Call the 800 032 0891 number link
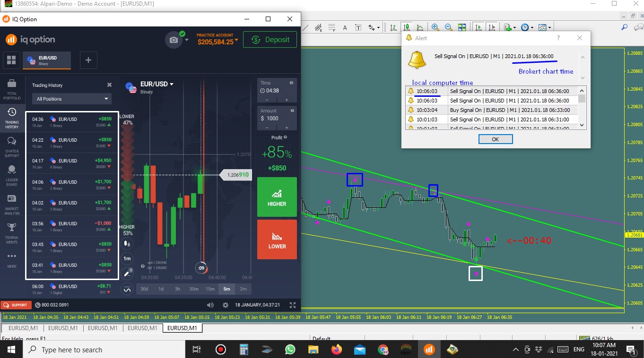644x358 pixels. coord(52,305)
